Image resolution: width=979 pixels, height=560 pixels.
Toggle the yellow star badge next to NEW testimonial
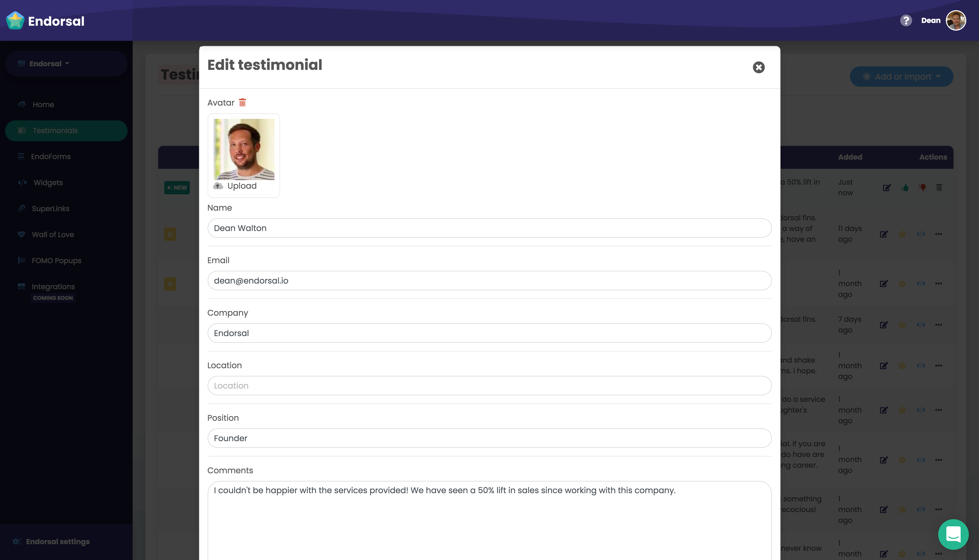pos(170,234)
